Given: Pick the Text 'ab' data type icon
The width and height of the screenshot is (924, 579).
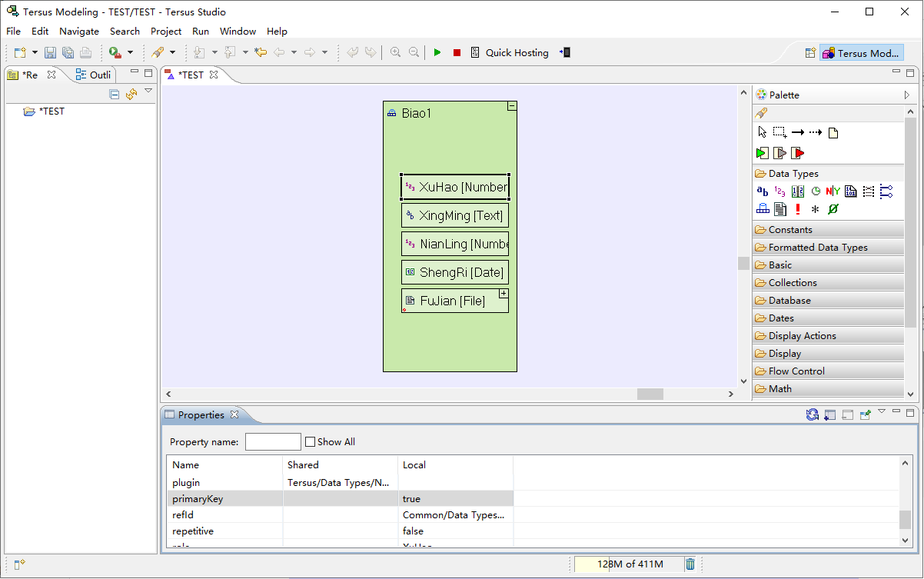Looking at the screenshot, I should (762, 191).
